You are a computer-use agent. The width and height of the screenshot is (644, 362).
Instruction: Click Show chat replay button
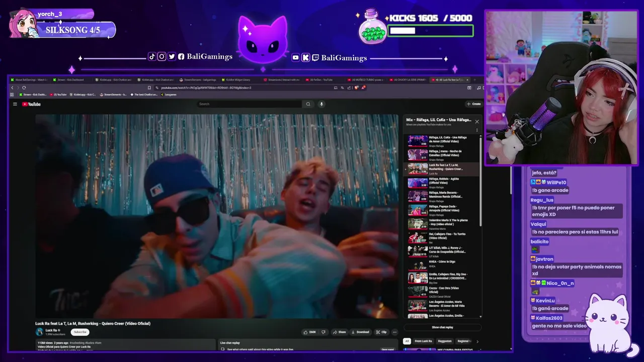click(442, 327)
